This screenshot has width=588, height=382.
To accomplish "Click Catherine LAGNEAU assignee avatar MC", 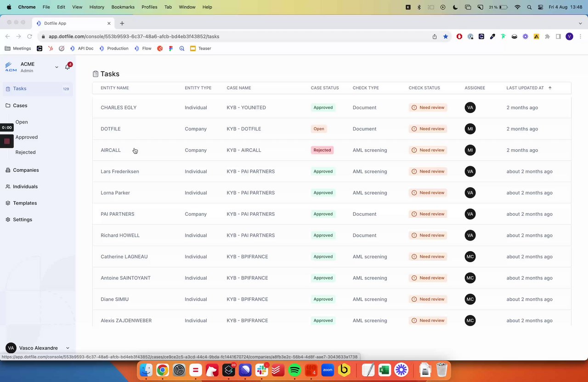I will 470,257.
